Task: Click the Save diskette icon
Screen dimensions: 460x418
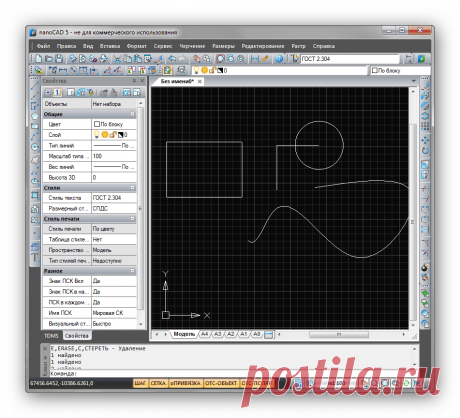Action: [59, 59]
